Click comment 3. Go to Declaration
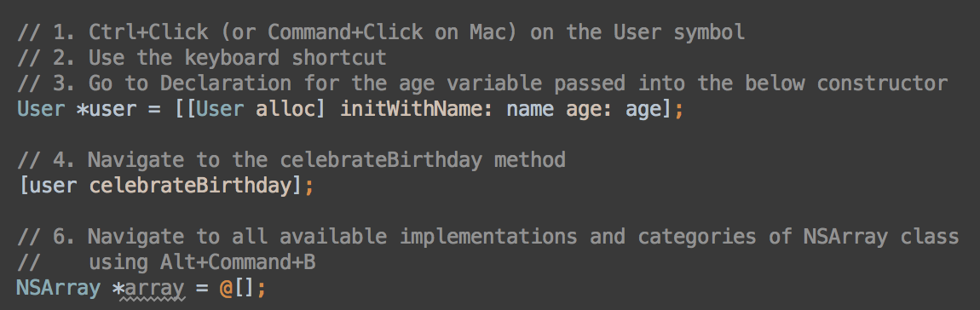 coord(482,83)
